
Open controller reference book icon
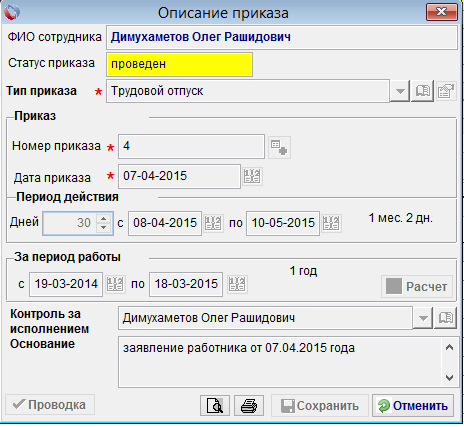(446, 318)
